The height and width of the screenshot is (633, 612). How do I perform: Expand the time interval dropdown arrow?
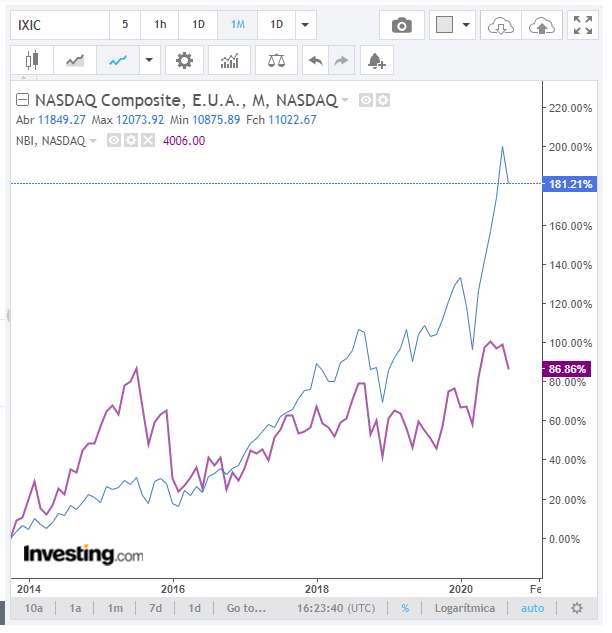click(x=305, y=25)
